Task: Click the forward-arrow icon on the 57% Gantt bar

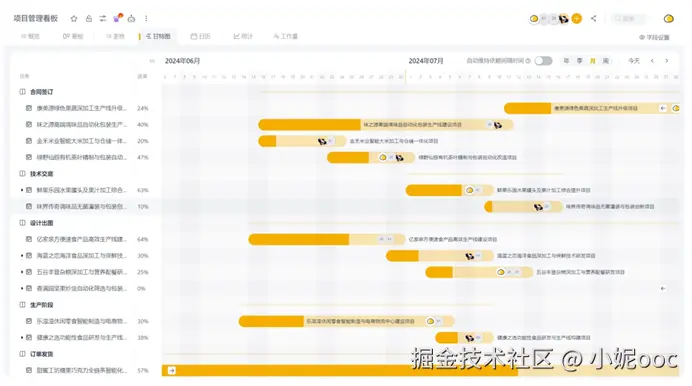Action: coord(172,371)
